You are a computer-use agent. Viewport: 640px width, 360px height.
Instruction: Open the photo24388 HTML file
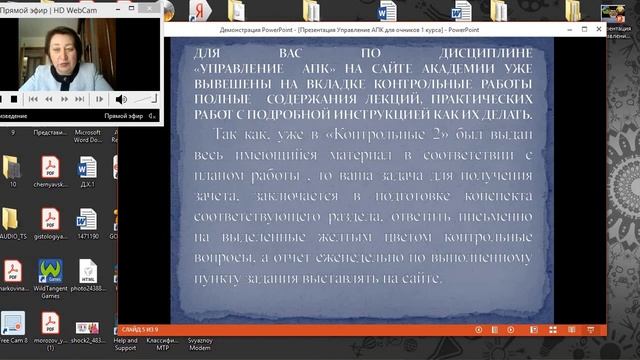click(87, 275)
